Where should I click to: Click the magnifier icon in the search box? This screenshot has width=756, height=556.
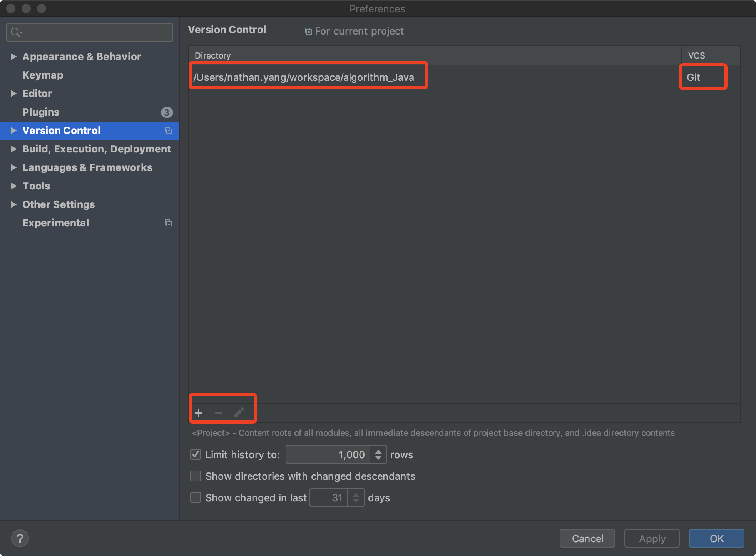[16, 32]
